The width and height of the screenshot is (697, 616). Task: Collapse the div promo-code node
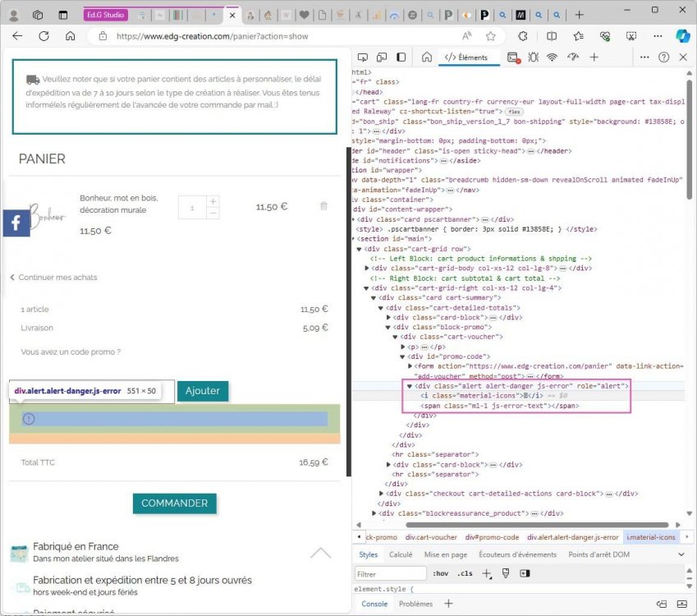click(x=402, y=356)
